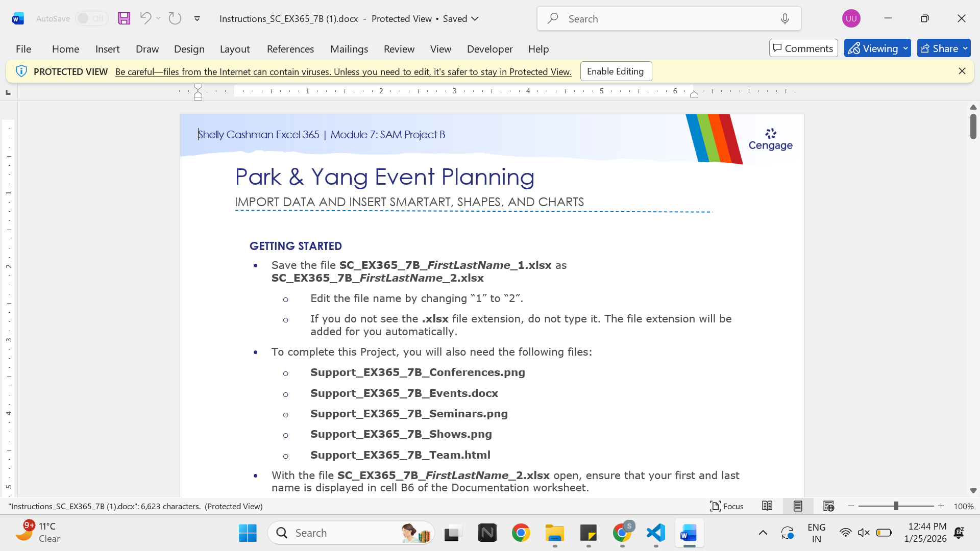980x551 pixels.
Task: Open the Share dropdown arrow
Action: [965, 48]
